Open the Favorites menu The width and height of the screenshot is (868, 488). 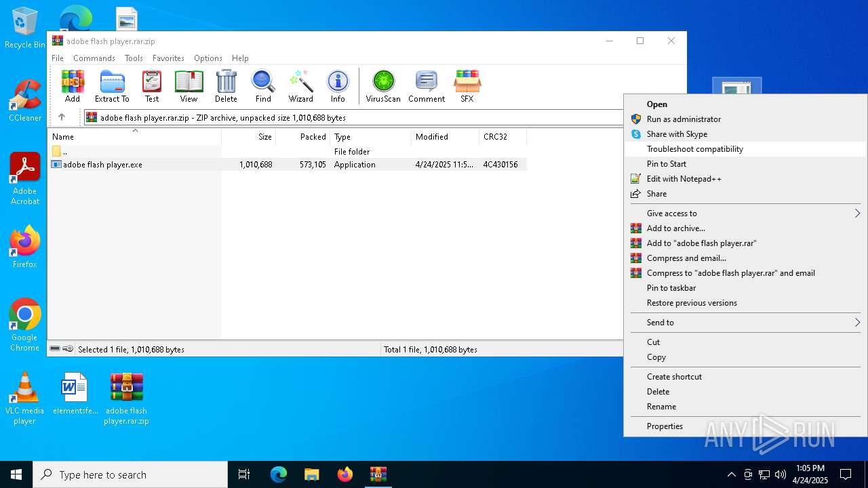168,58
